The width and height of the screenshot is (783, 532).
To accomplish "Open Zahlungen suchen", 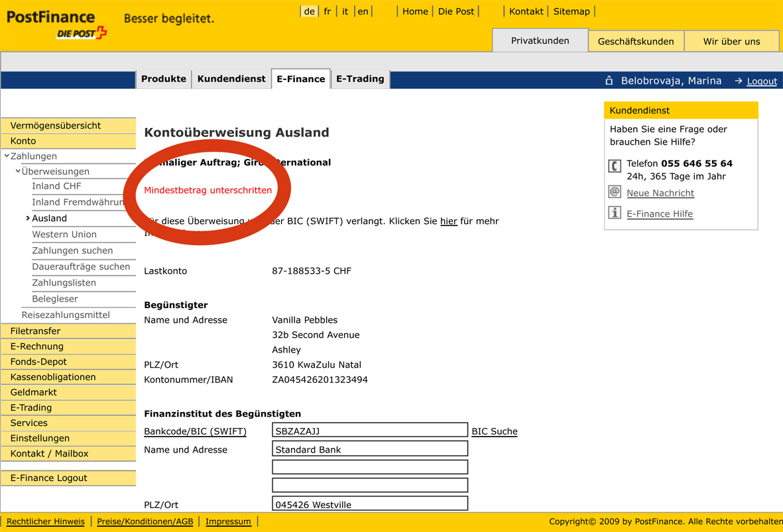I will [72, 250].
